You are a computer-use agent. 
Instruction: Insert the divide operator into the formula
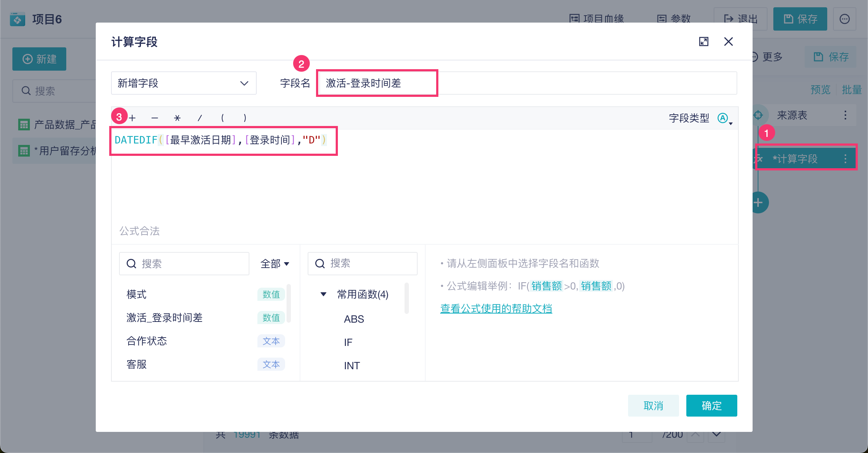(x=200, y=118)
